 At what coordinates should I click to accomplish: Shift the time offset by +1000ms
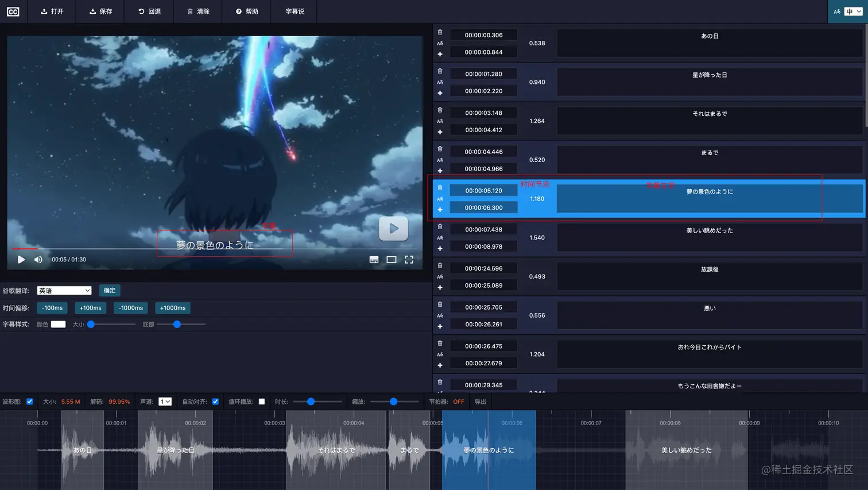coord(173,308)
